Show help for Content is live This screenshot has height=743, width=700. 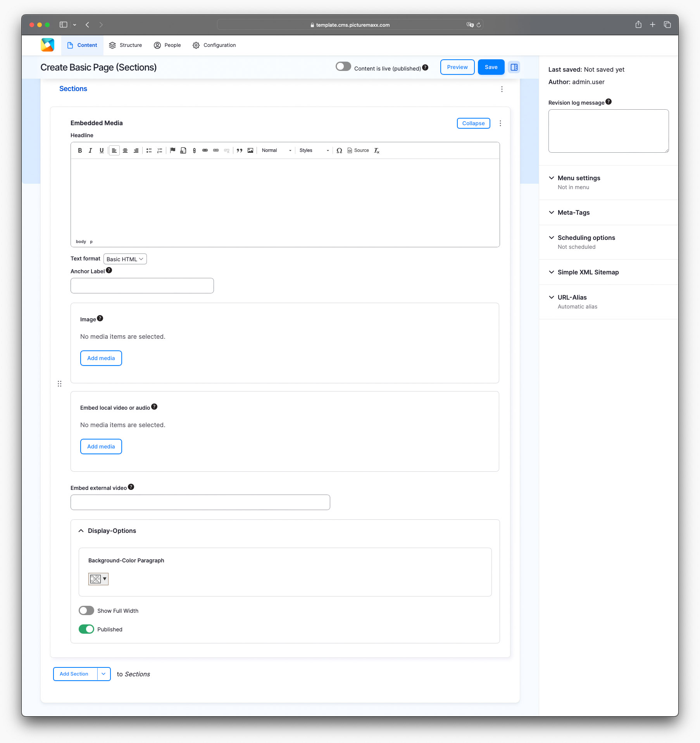[x=425, y=67]
